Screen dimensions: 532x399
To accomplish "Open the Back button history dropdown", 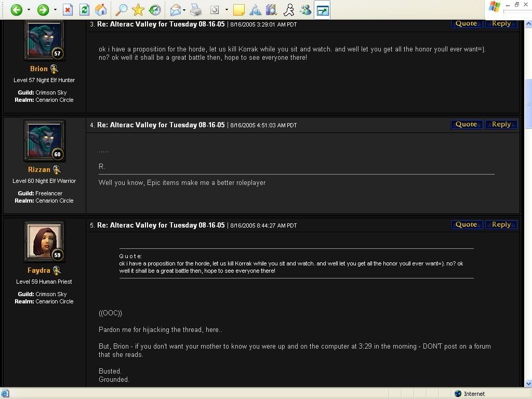I will tap(29, 10).
